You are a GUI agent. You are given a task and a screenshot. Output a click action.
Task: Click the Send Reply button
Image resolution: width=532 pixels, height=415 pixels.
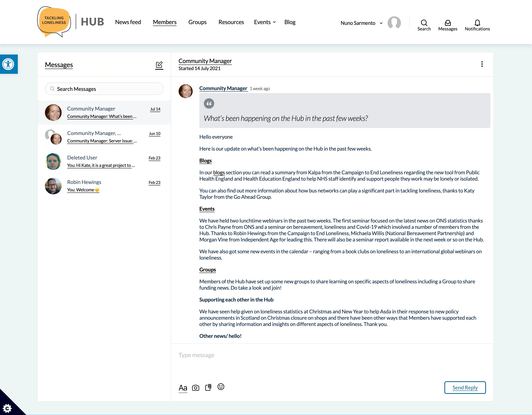coord(465,388)
